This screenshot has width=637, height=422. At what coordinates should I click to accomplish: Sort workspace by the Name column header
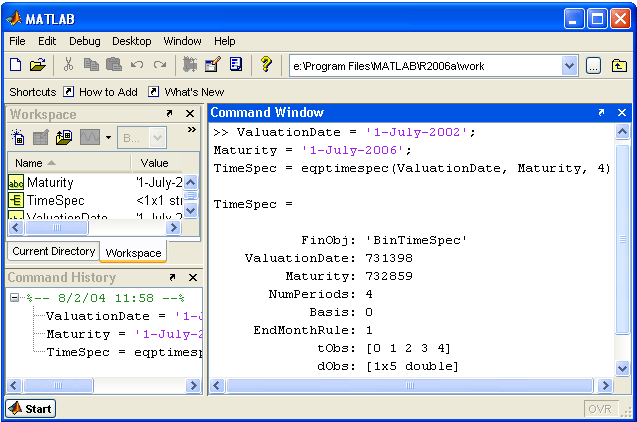[x=69, y=163]
